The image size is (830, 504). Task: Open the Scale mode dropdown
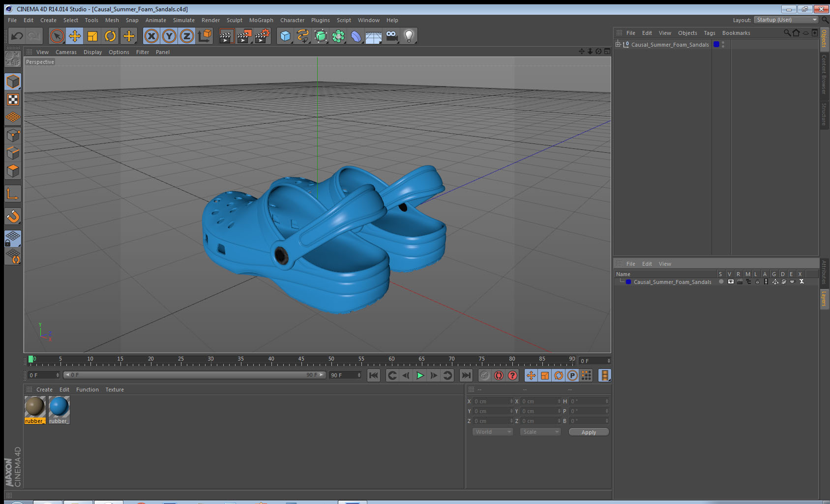coord(540,432)
